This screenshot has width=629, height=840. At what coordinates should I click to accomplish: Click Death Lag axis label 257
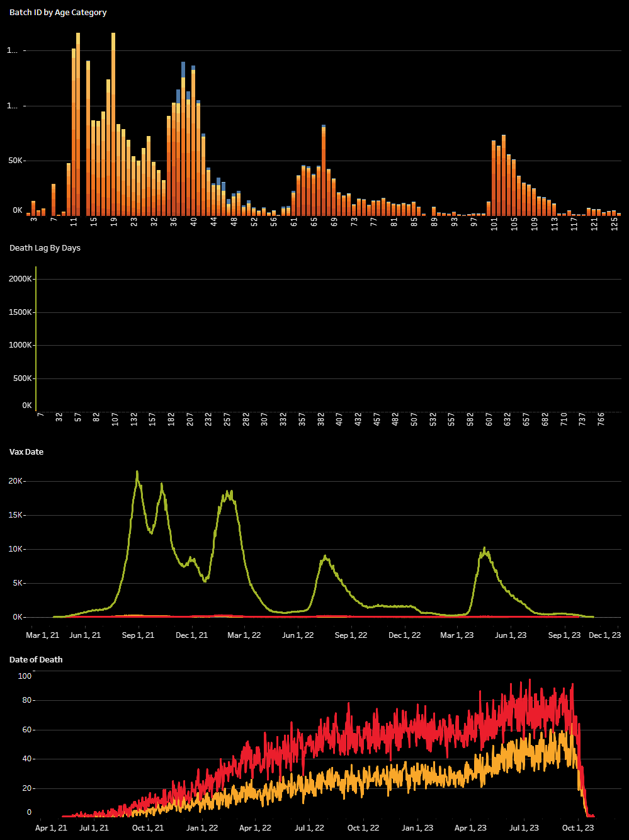pos(227,419)
